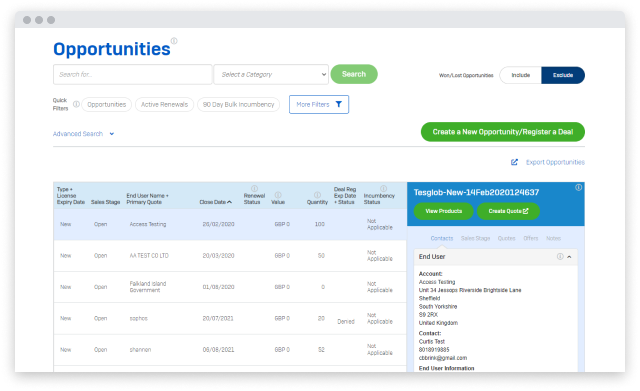Click Create Quote button

508,211
